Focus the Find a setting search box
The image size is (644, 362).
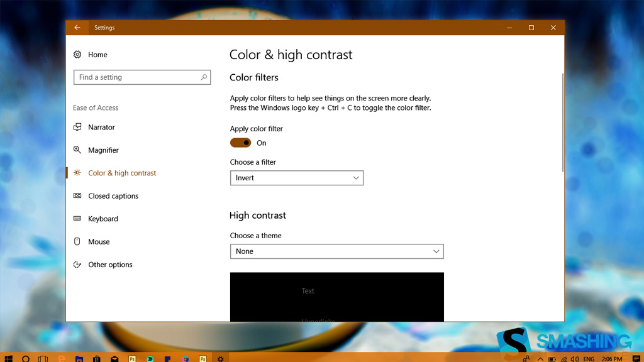[142, 77]
